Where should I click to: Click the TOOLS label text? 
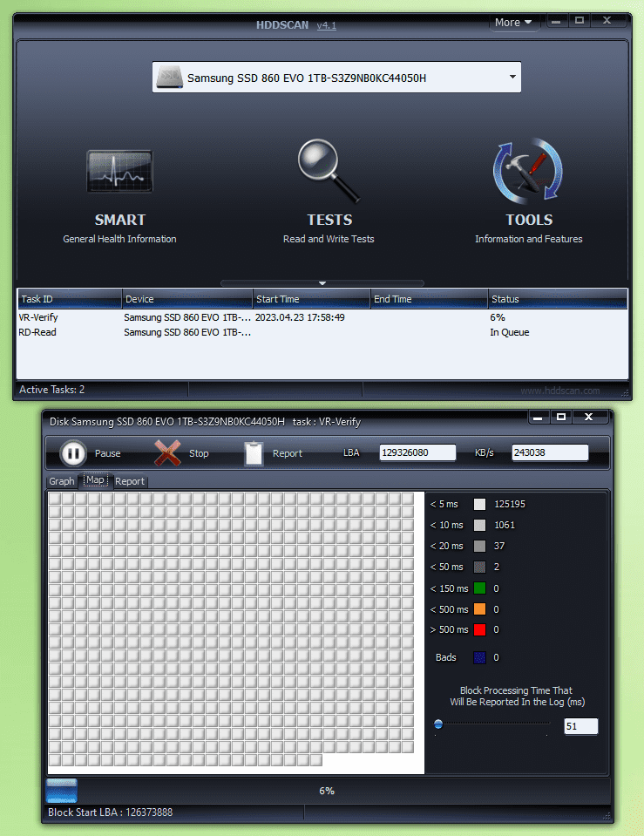pos(529,220)
